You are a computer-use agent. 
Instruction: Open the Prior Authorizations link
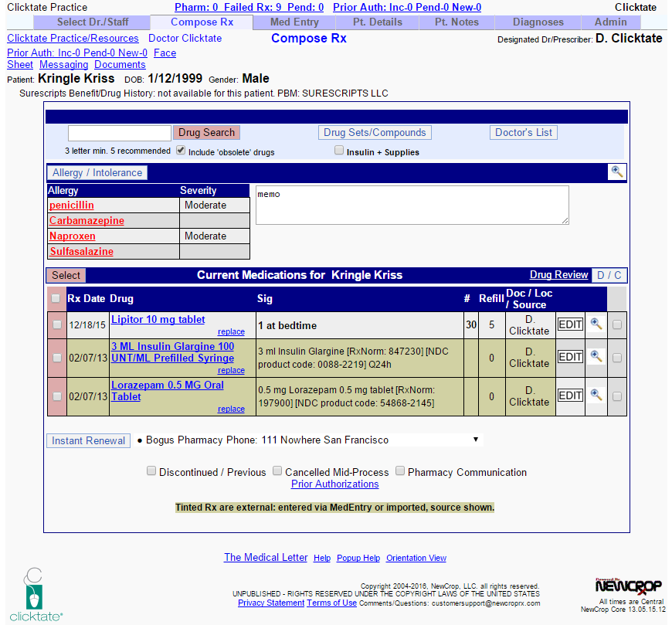(334, 484)
